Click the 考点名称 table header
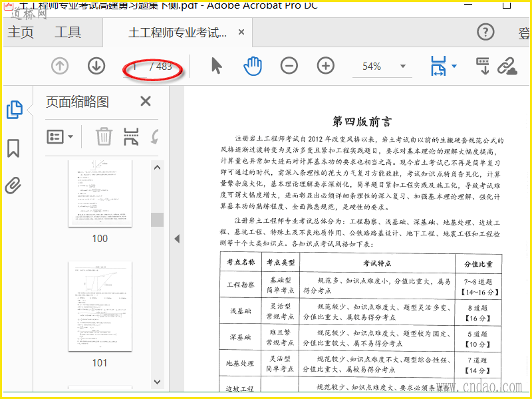The image size is (532, 399). click(x=241, y=262)
